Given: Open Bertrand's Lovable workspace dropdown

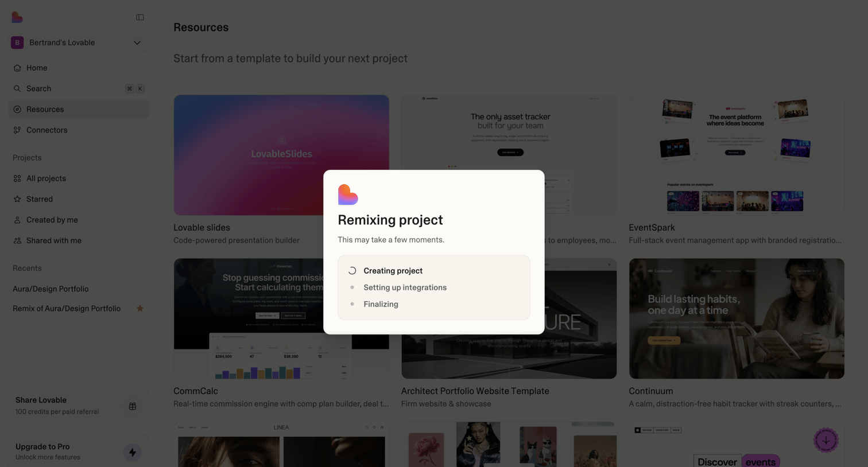Looking at the screenshot, I should [x=79, y=42].
